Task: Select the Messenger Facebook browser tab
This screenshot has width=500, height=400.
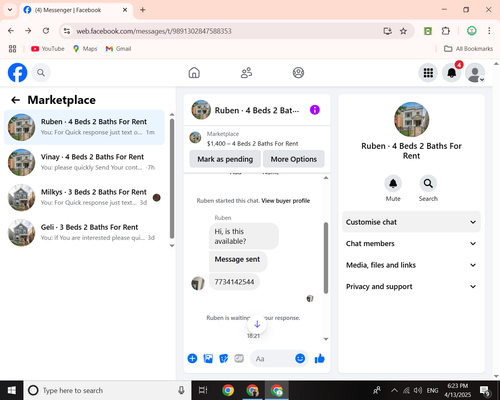Action: 76,10
